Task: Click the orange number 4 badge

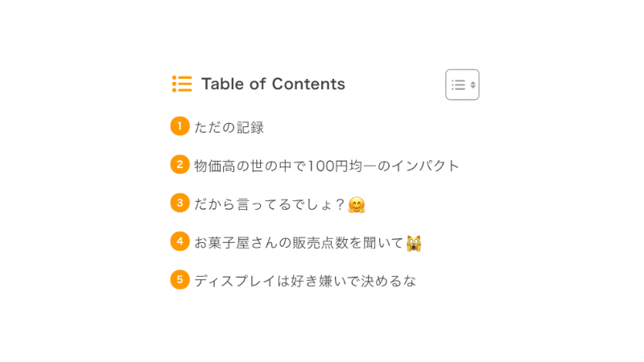Action: coord(180,241)
